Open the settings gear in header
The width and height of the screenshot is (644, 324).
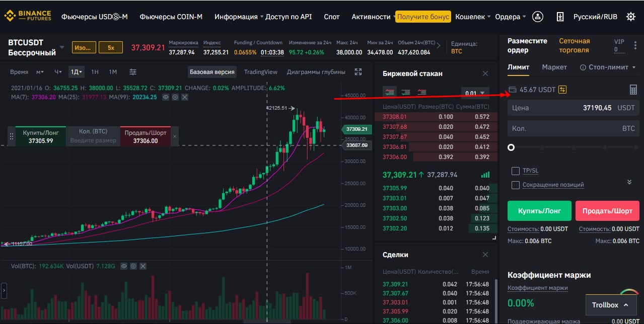[x=630, y=17]
